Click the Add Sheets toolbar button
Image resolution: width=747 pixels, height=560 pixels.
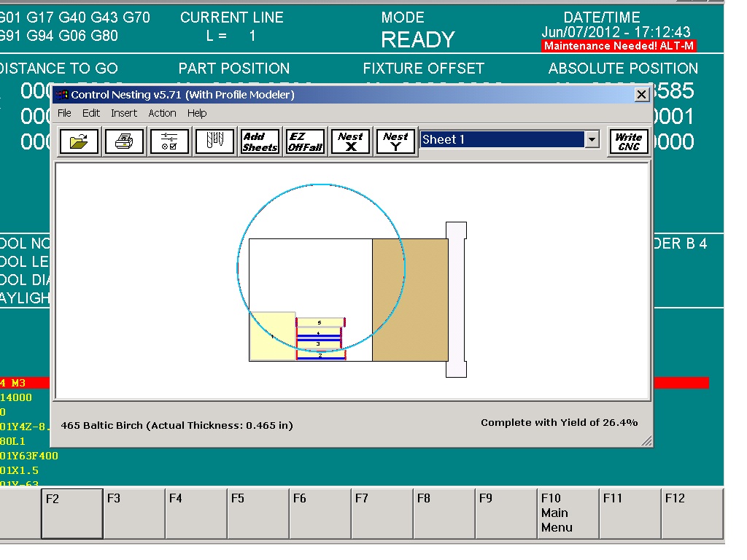coord(260,141)
